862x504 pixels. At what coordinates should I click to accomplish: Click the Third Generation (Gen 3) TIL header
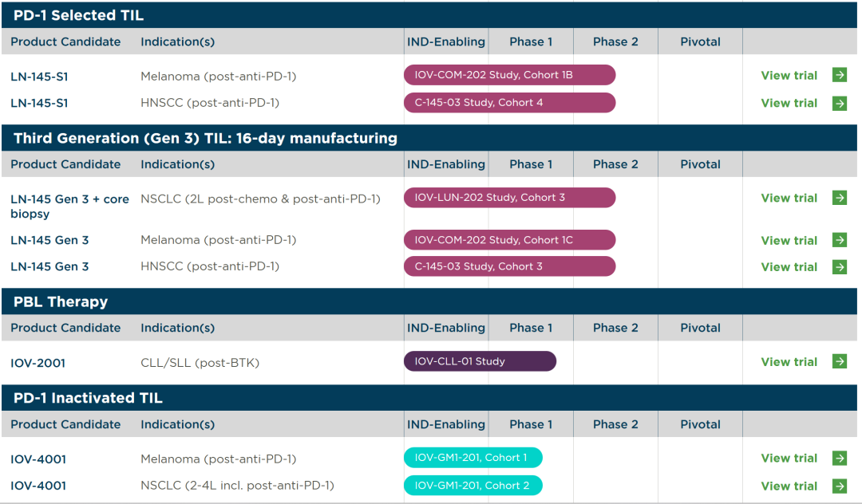click(429, 138)
